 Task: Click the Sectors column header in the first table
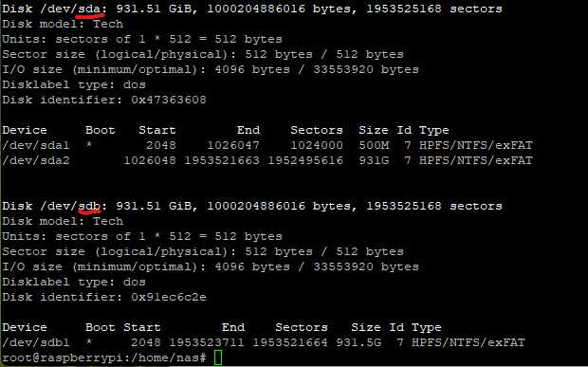tap(317, 130)
